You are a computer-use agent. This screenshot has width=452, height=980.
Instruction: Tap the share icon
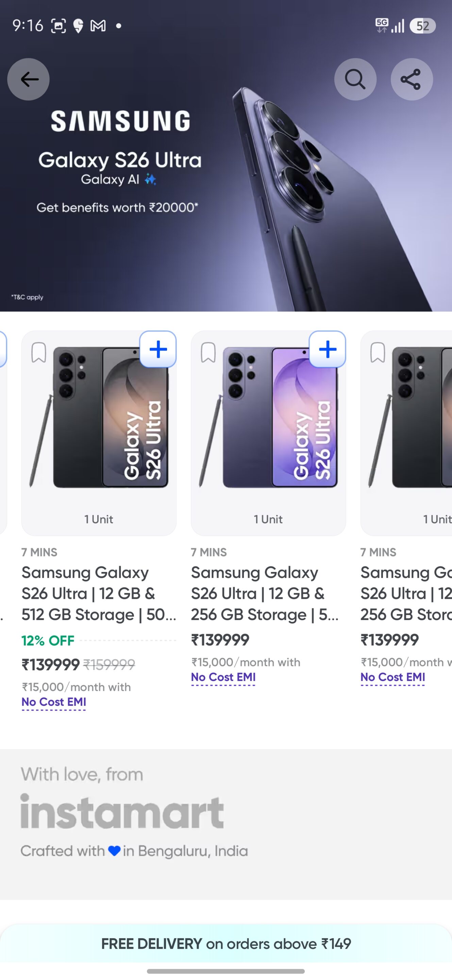click(411, 79)
